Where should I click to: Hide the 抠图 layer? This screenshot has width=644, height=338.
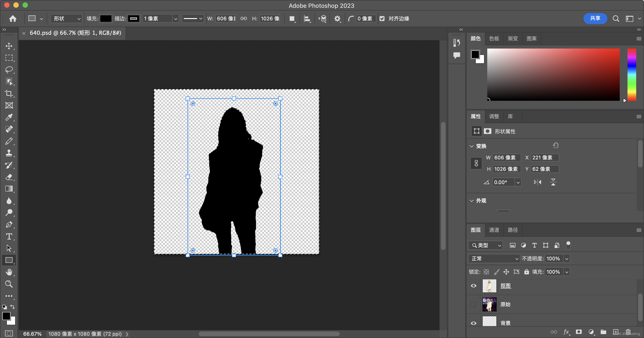tap(473, 286)
